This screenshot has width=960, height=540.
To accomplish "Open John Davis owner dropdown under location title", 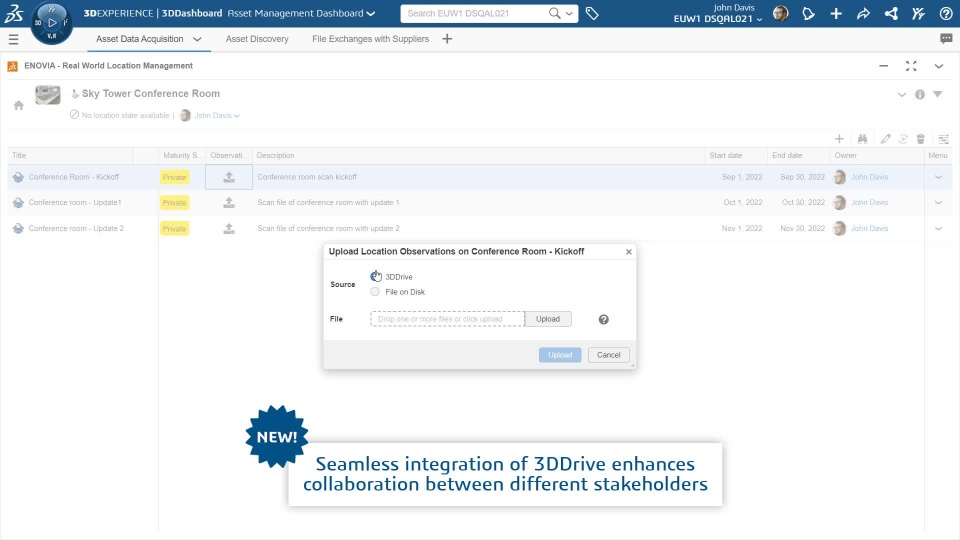I will pyautogui.click(x=236, y=116).
